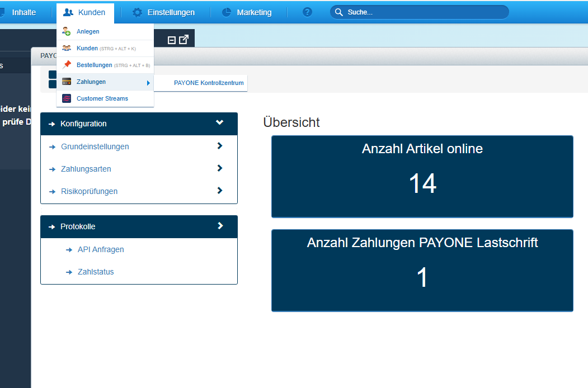
Task: Open the Zahlungen submenu entry
Action: pyautogui.click(x=105, y=82)
